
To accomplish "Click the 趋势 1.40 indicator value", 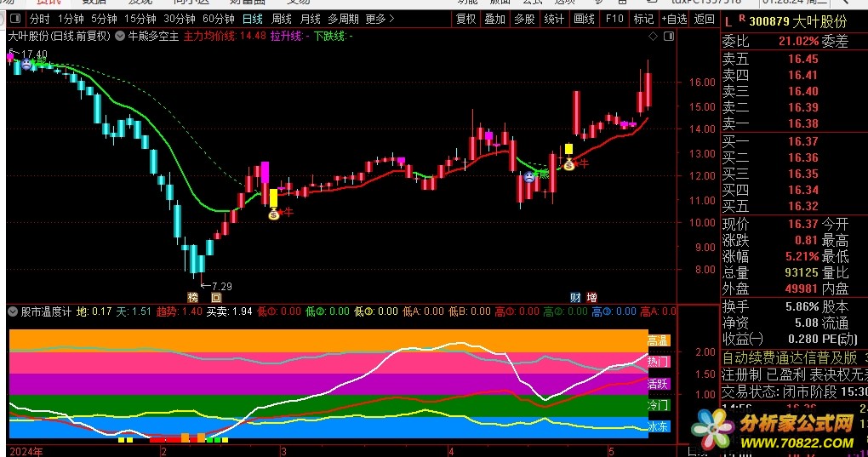I will tap(180, 311).
